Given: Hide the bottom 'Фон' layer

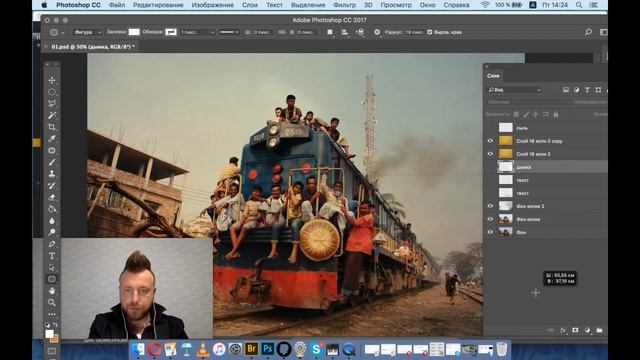Looking at the screenshot, I should (x=490, y=232).
